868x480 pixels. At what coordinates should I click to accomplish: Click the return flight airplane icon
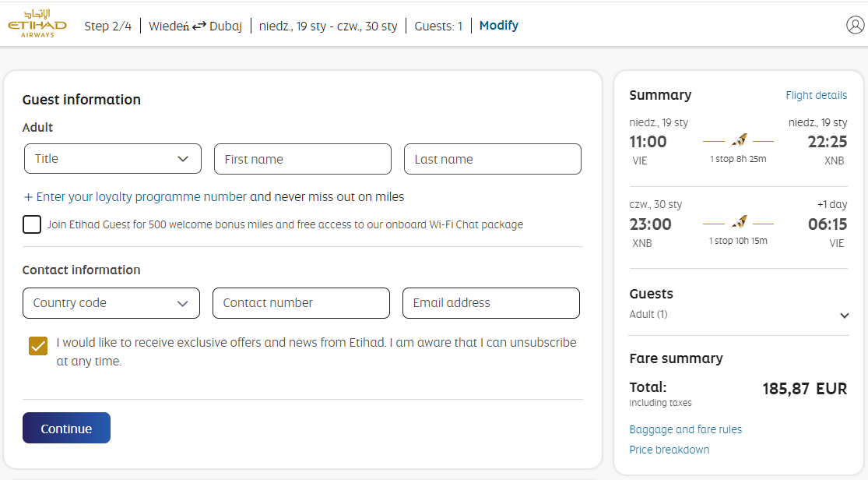click(739, 223)
